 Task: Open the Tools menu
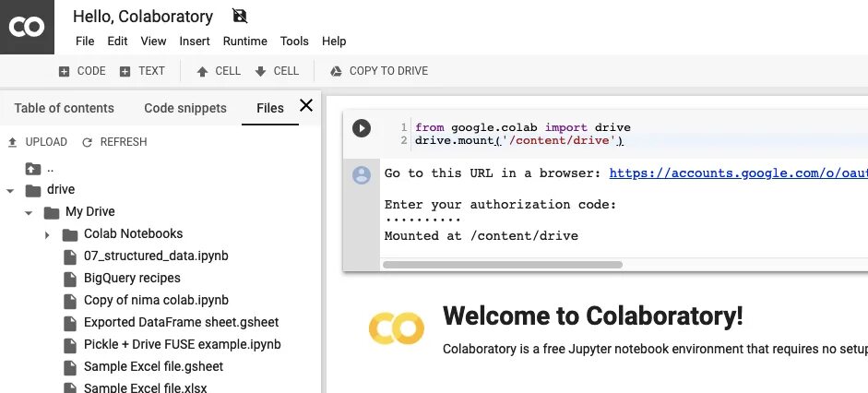click(x=294, y=41)
